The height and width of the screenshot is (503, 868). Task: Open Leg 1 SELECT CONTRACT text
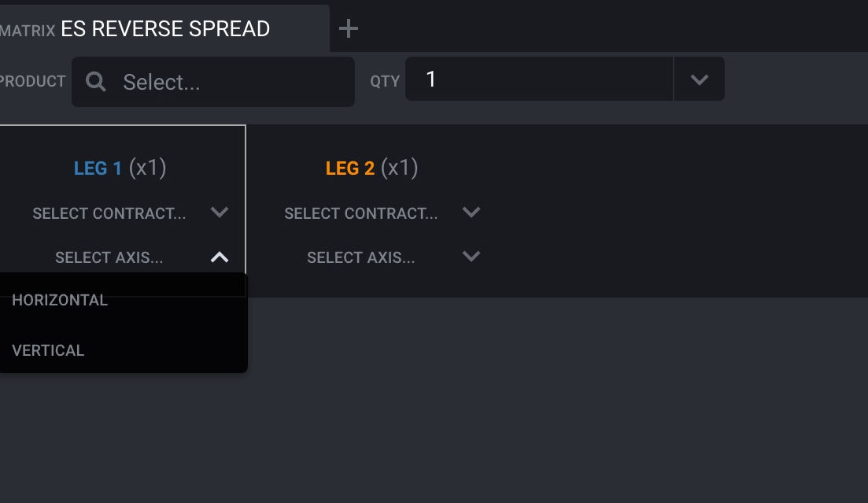(x=109, y=213)
